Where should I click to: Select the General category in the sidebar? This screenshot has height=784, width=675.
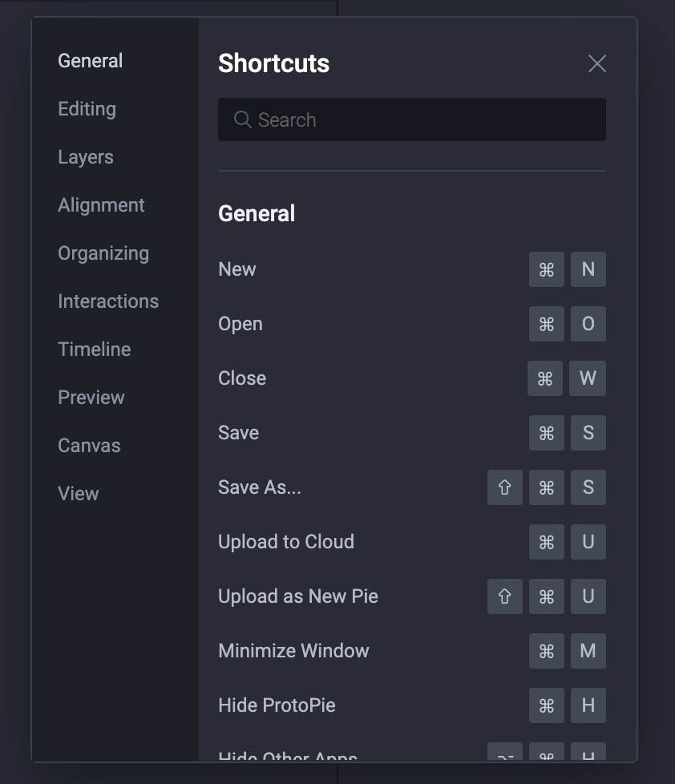pyautogui.click(x=91, y=61)
